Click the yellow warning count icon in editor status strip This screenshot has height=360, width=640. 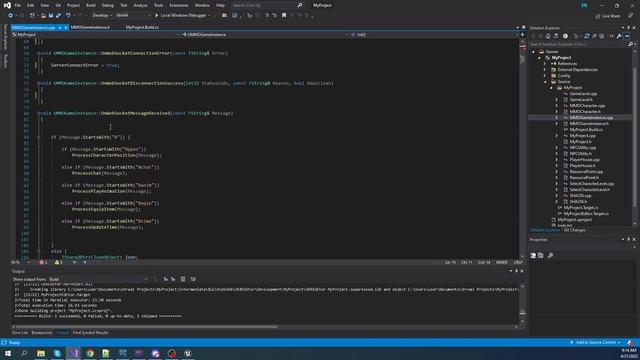click(57, 262)
